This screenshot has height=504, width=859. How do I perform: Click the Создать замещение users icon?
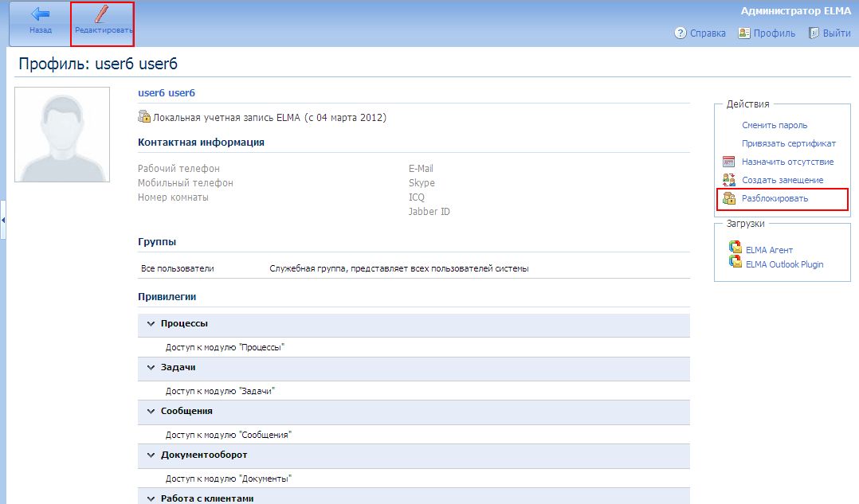(728, 180)
